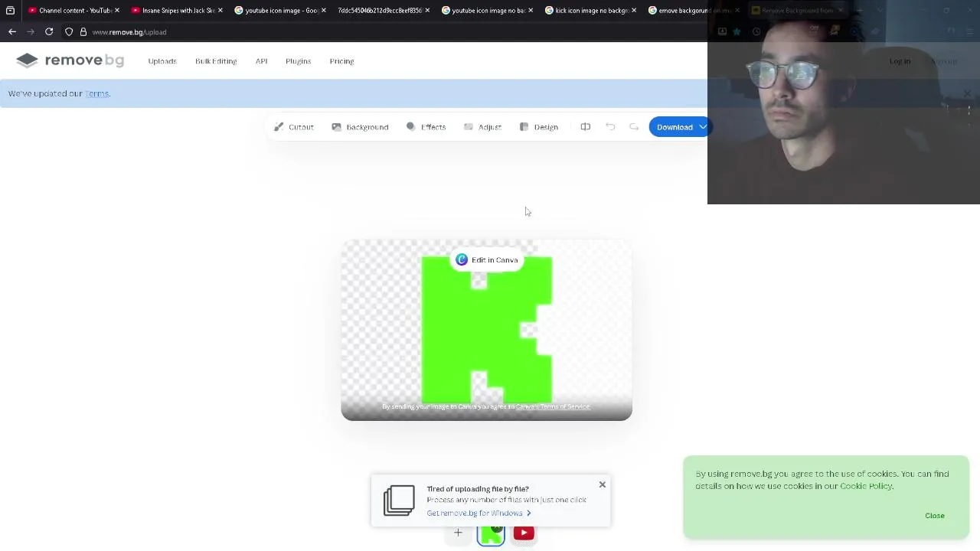Screen dimensions: 980x551
Task: Click the processed Kick logo preview
Action: tap(487, 330)
